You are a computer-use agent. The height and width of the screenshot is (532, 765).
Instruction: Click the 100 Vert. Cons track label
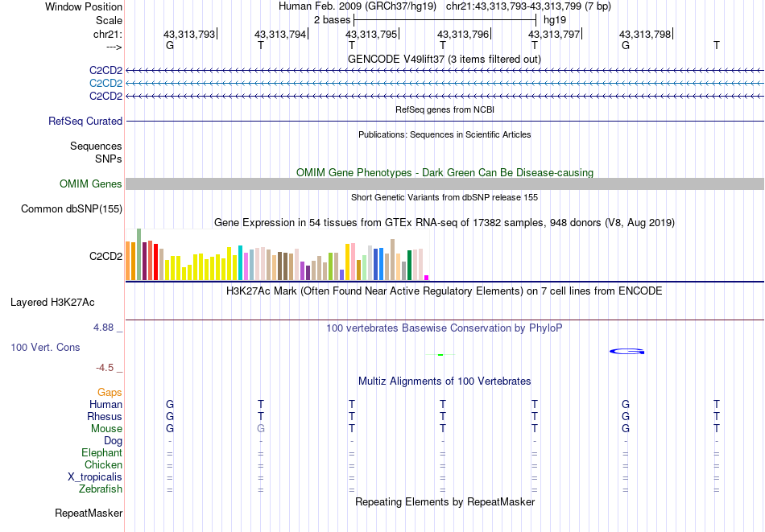pos(45,347)
